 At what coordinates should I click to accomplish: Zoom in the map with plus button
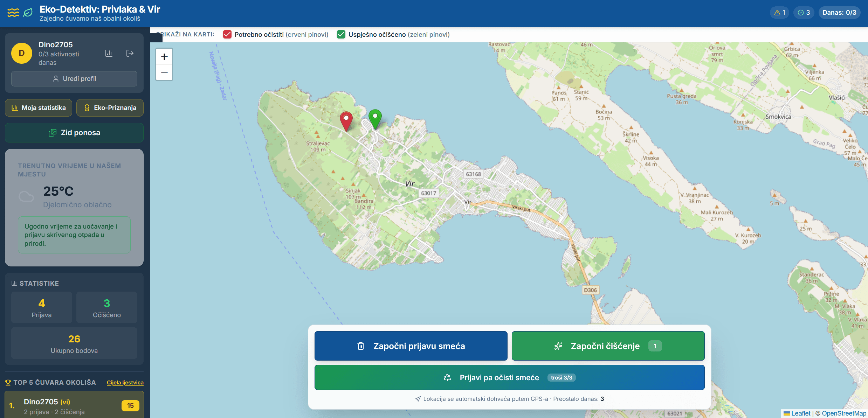tap(164, 57)
